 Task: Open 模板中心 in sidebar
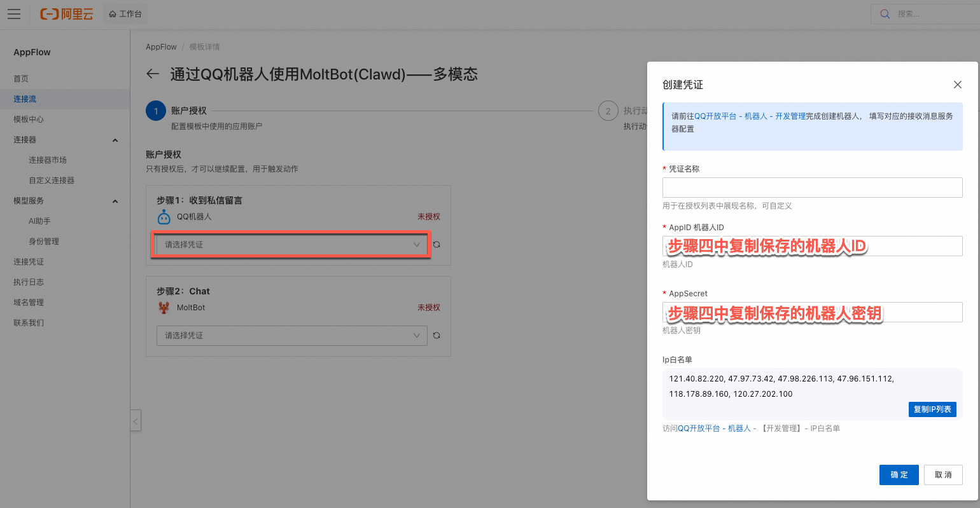29,120
